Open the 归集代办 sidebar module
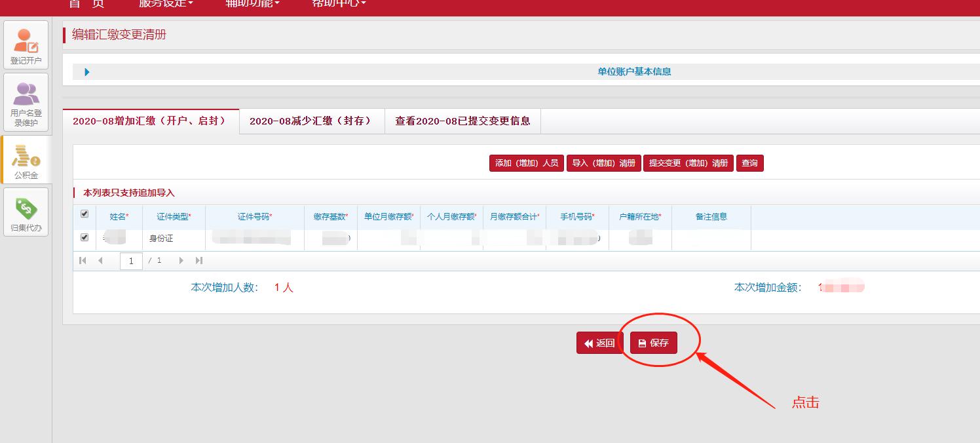980x443 pixels. click(x=26, y=211)
